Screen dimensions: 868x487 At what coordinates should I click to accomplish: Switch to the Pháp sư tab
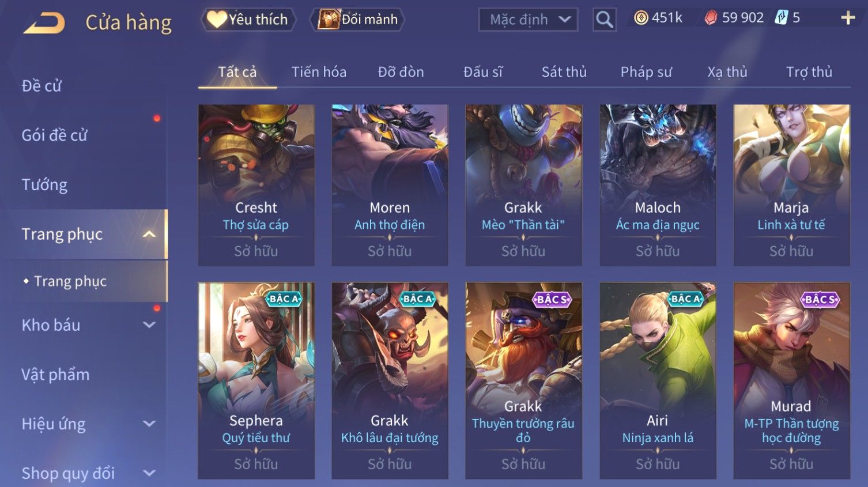click(x=646, y=72)
